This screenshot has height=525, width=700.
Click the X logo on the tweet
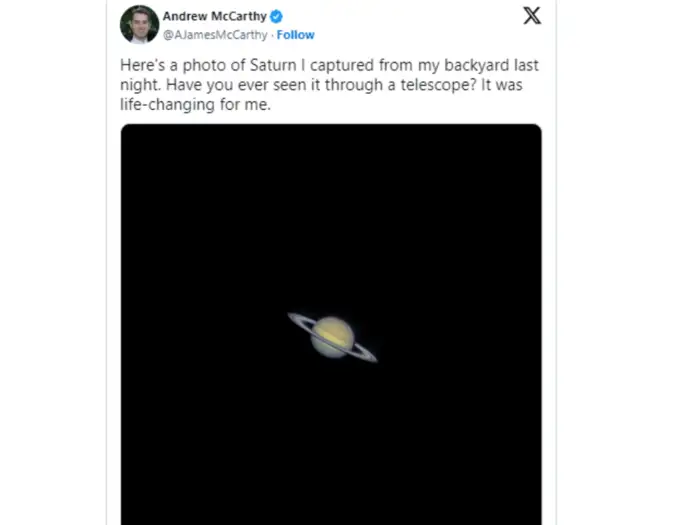532,16
